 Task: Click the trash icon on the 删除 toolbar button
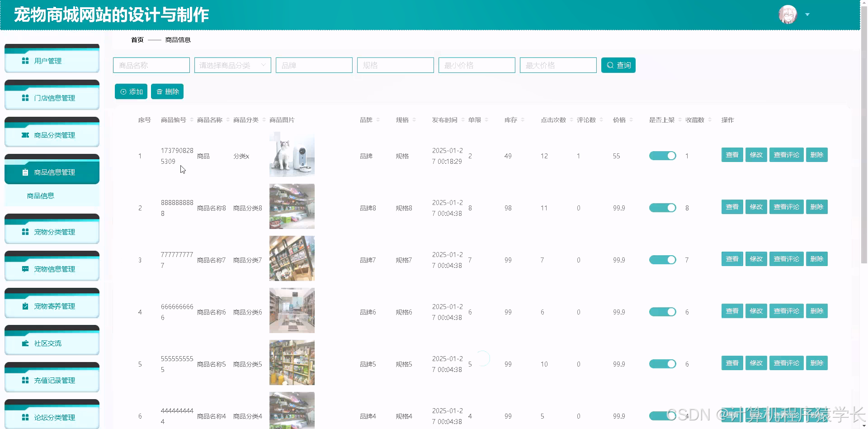[160, 91]
